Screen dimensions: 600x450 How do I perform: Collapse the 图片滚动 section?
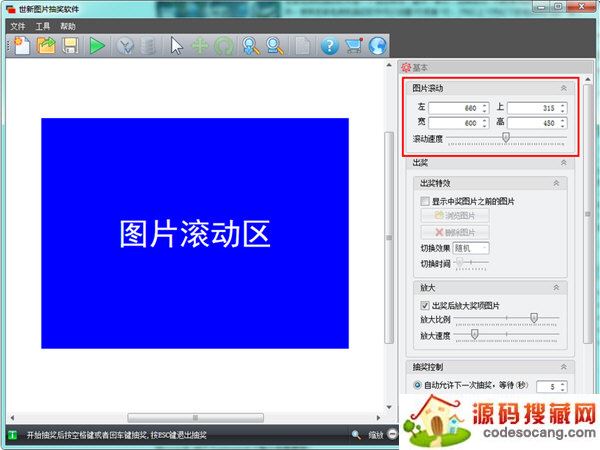pyautogui.click(x=564, y=88)
